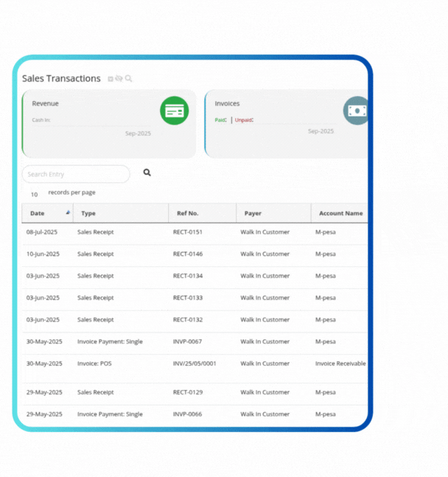Click the black search magnifier button
Image resolution: width=448 pixels, height=477 pixels.
(x=147, y=173)
